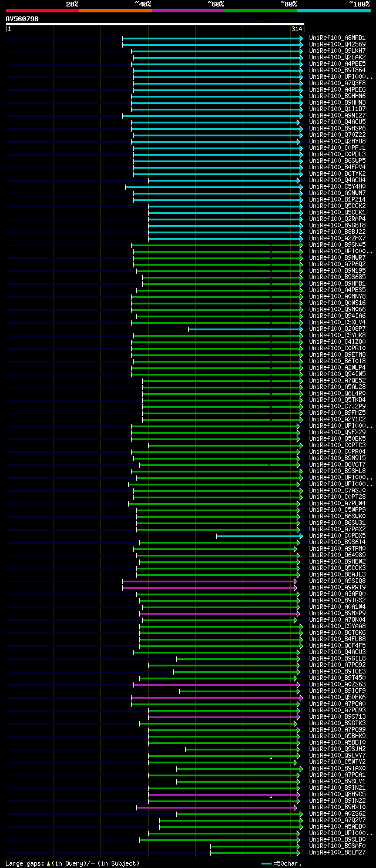Select hit label UniRef100_A9TPM0
Image resolution: width=376 pixels, height=868 pixels.
(337, 548)
